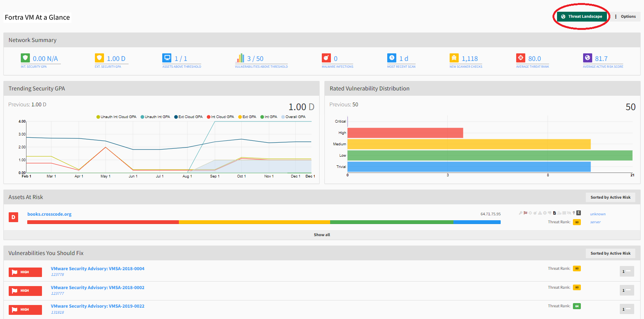Open Vulnerabilities 'Sorted by Active Risk' dropdown
644x319 pixels.
(x=610, y=253)
